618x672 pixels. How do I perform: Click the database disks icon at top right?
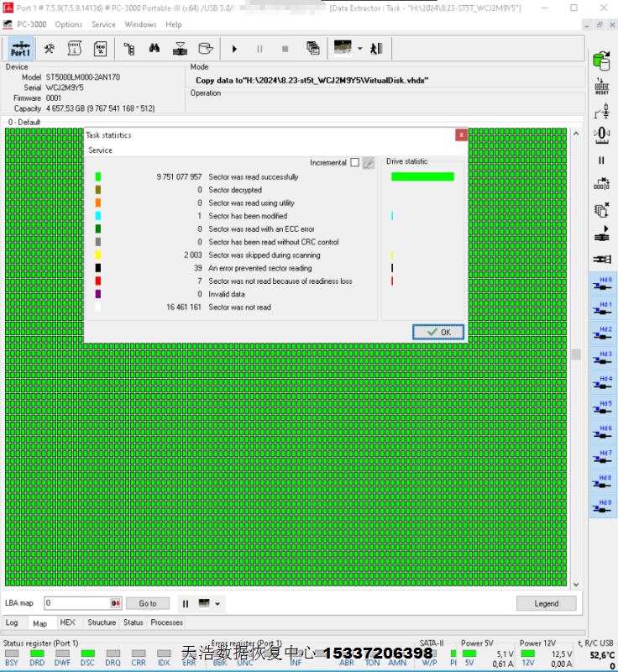[x=601, y=60]
